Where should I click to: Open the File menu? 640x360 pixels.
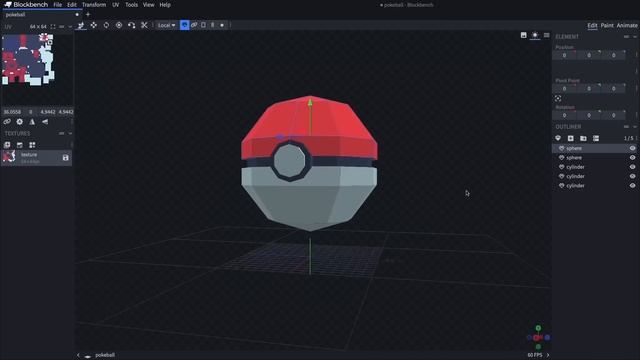tap(58, 5)
